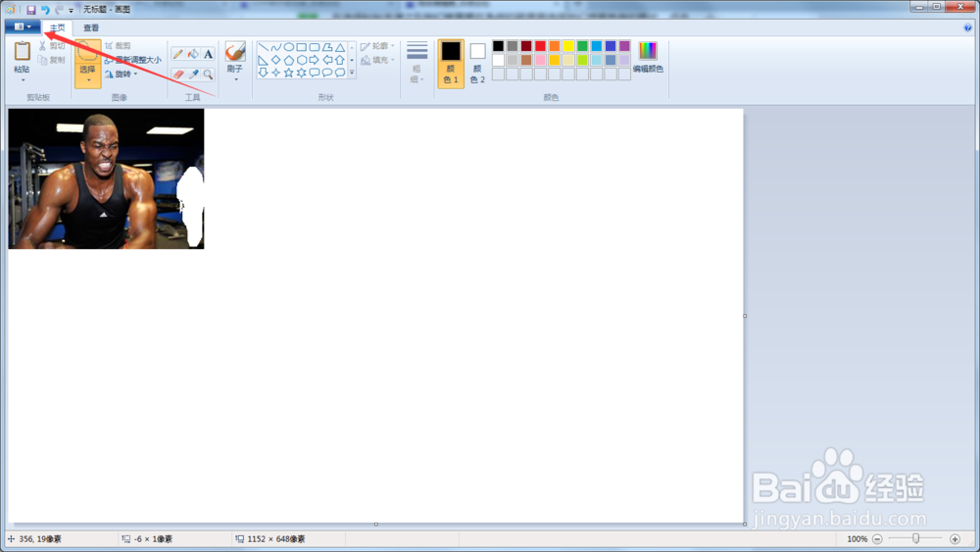Viewport: 980px width, 552px height.
Task: Expand the 粘贴 paste options arrow
Action: click(x=23, y=80)
